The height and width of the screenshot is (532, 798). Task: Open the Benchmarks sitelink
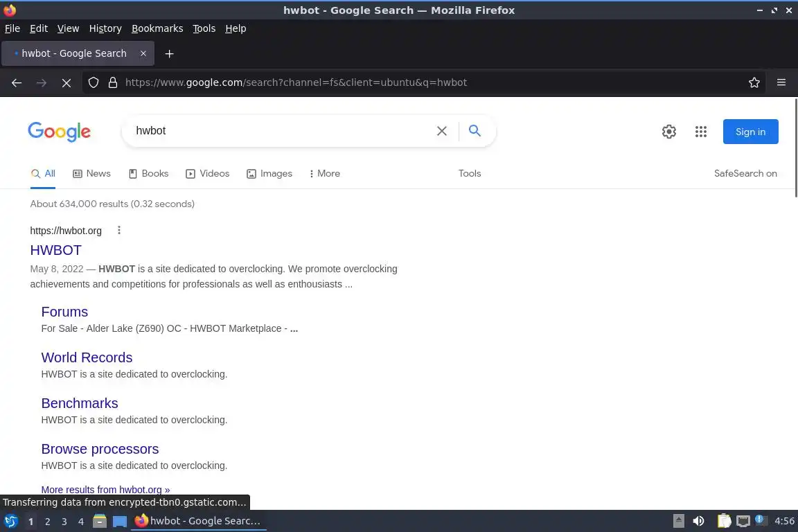(x=80, y=404)
